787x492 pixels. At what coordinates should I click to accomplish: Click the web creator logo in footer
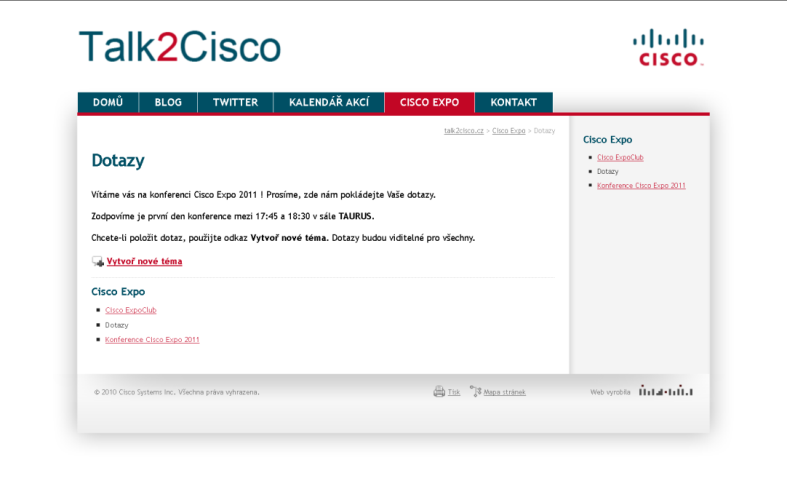[x=666, y=391]
